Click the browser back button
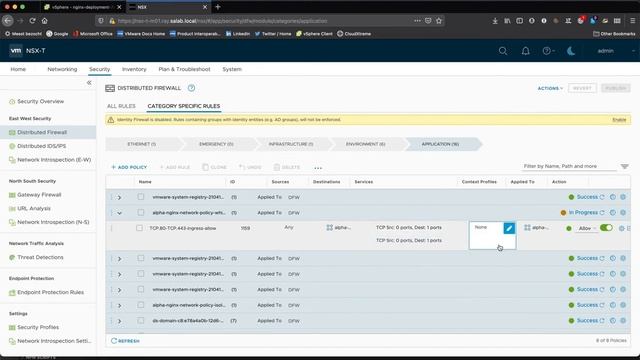The width and height of the screenshot is (640, 360). coord(8,20)
